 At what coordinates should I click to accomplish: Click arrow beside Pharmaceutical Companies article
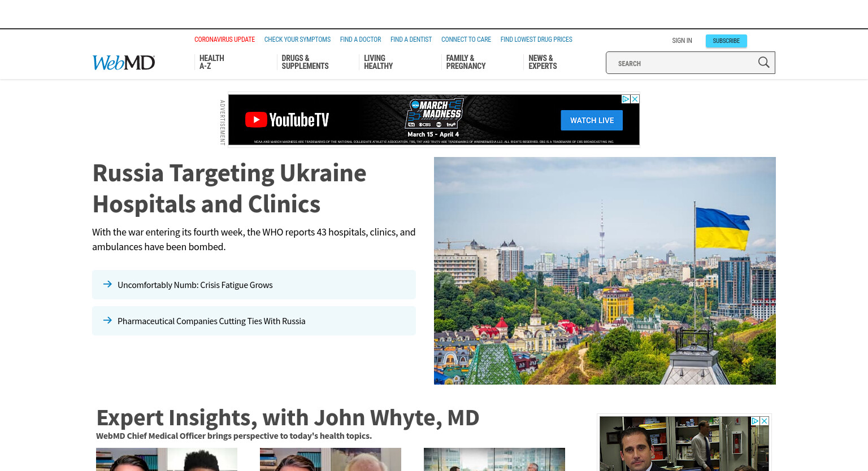coord(107,320)
